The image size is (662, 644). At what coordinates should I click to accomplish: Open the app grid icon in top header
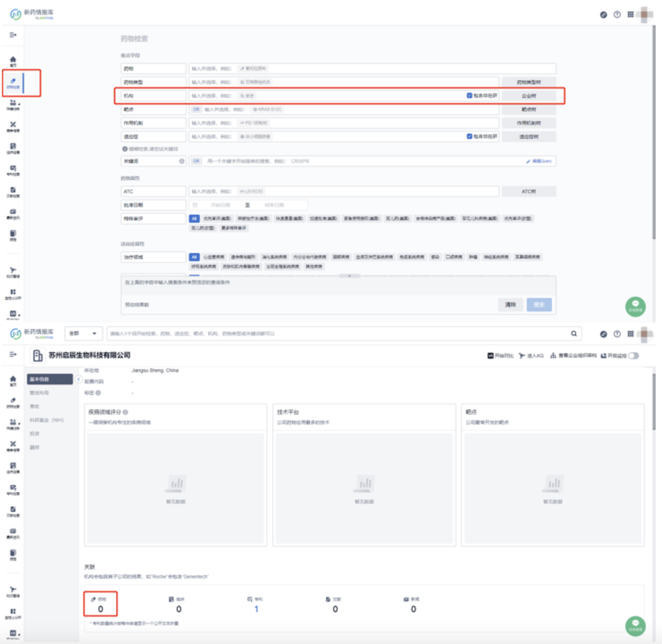[630, 14]
